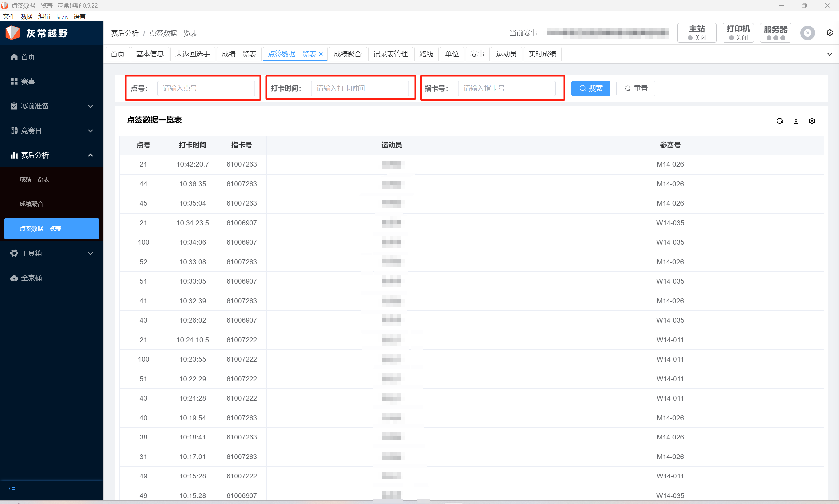The height and width of the screenshot is (504, 839).
Task: Click the user avatar icon
Action: [x=808, y=33]
